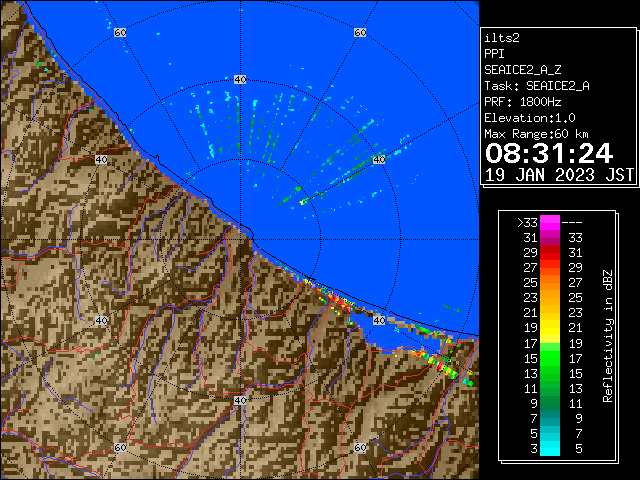Click the 'Elevation:1.0' text
Viewport: 640px width, 480px height.
pyautogui.click(x=530, y=118)
